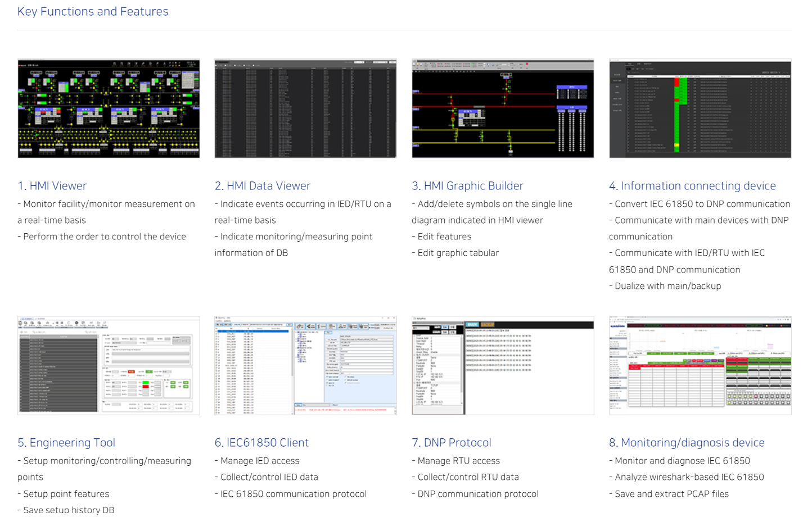Select the BACKUP tab in DNP Protocol preview
The image size is (812, 517).
pos(487,324)
